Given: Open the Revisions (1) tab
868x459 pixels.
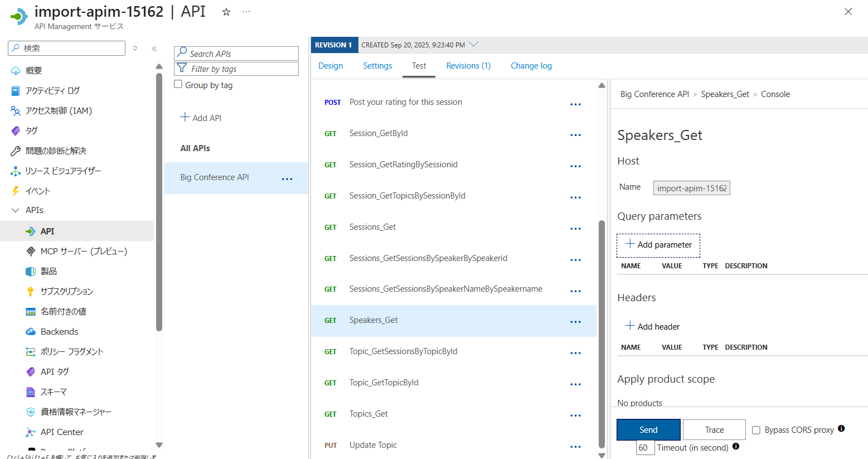Looking at the screenshot, I should pos(468,66).
